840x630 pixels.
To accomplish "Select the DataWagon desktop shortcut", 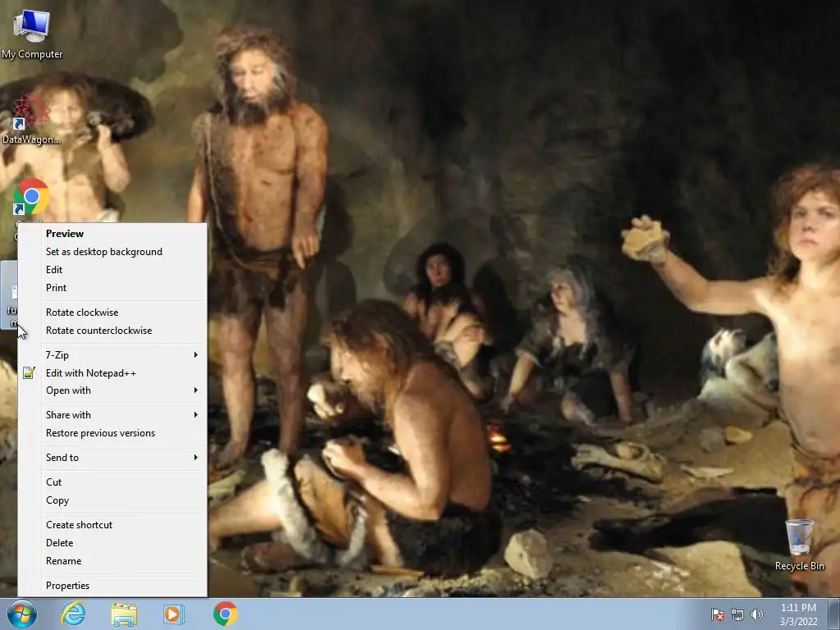I will (31, 119).
